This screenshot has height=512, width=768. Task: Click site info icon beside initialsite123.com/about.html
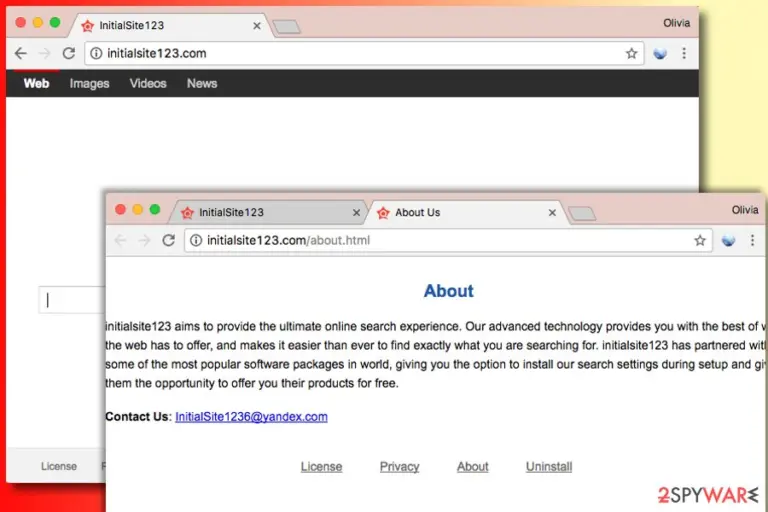pyautogui.click(x=196, y=240)
